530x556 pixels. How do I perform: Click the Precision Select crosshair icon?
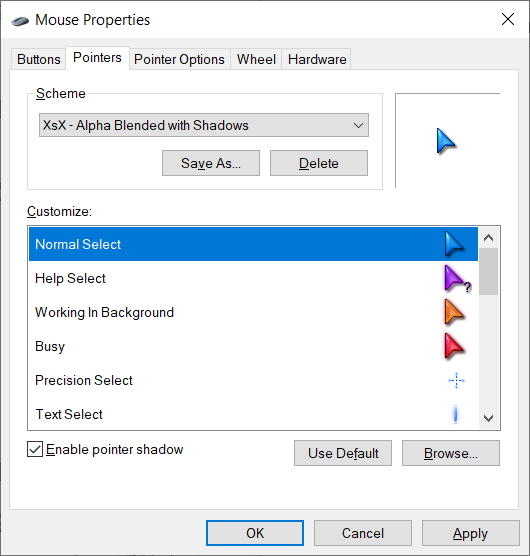[x=456, y=380]
